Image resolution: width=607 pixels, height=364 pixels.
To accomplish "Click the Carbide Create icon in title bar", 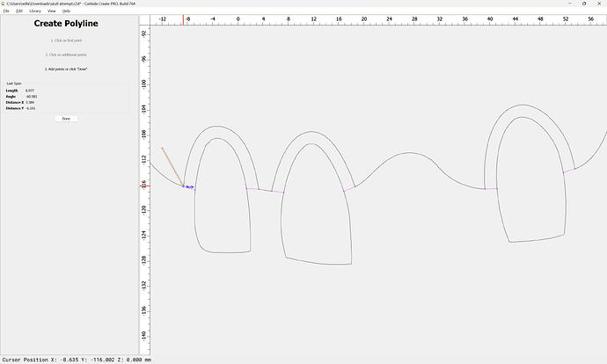I will [x=4, y=4].
